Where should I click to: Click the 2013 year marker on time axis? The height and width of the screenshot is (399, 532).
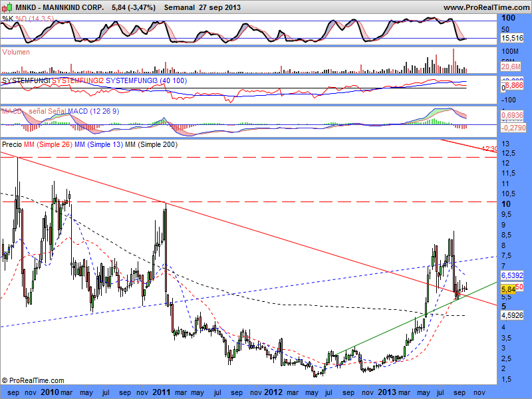coord(387,392)
